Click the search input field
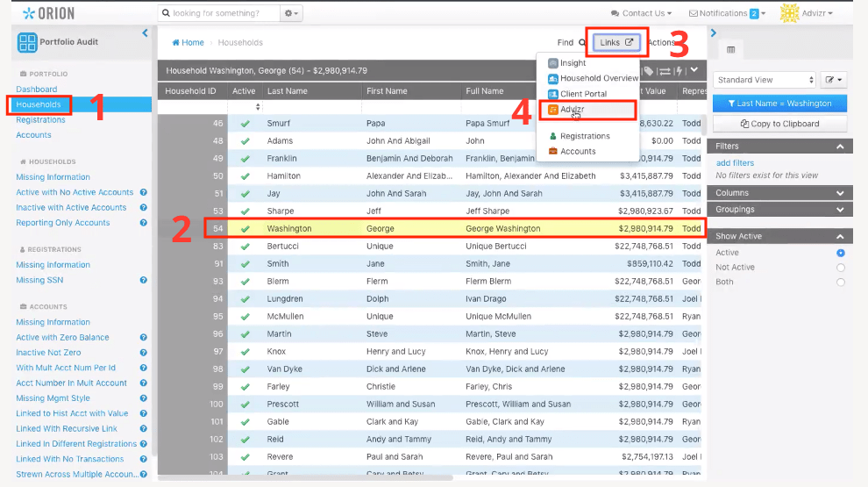Image resolution: width=868 pixels, height=487 pixels. coord(219,13)
